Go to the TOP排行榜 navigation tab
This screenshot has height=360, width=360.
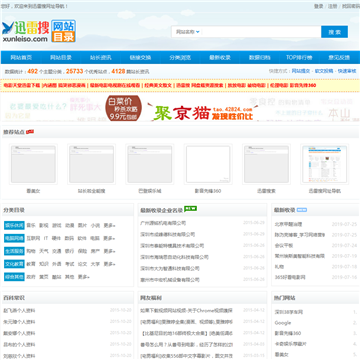click(299, 57)
